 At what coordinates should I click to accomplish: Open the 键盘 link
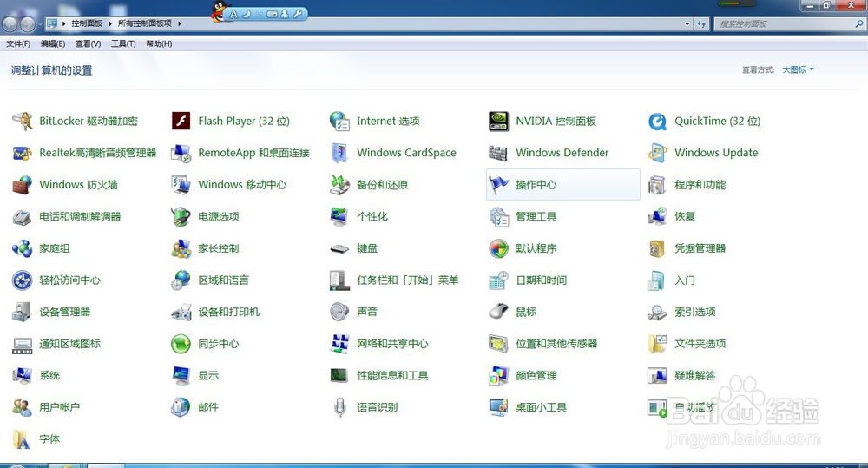point(367,248)
